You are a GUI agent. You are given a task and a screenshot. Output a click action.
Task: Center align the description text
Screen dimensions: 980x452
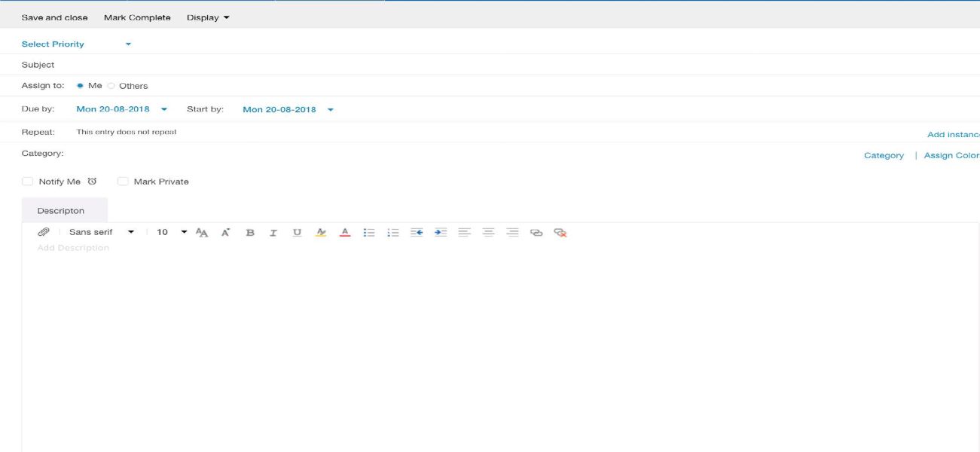[x=489, y=232]
